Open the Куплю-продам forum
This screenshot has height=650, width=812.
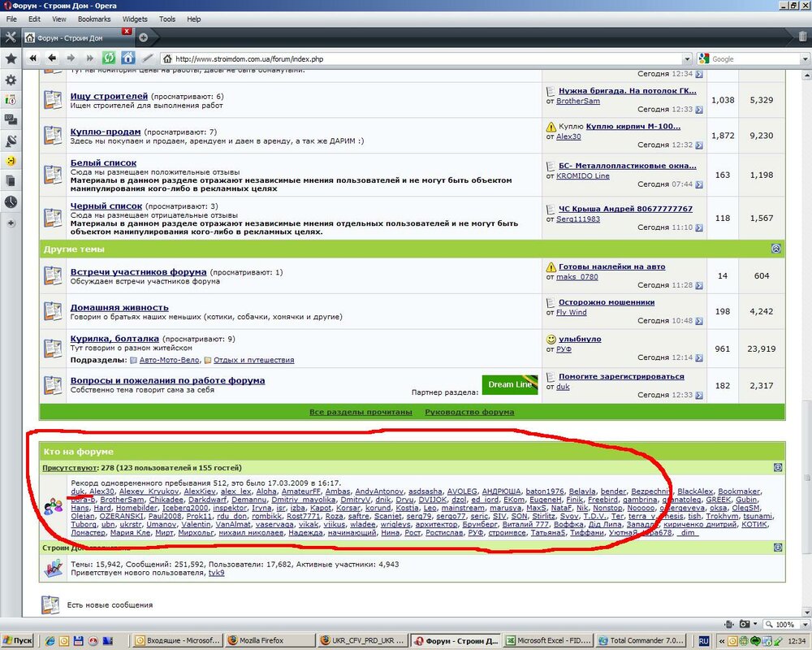point(105,132)
